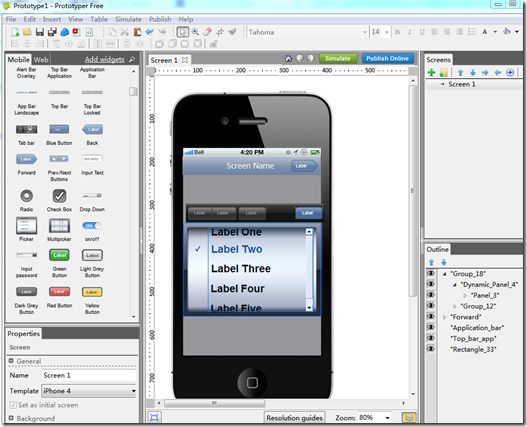Open the Publish menu
Viewport: 527px width, 427px height.
[x=160, y=19]
